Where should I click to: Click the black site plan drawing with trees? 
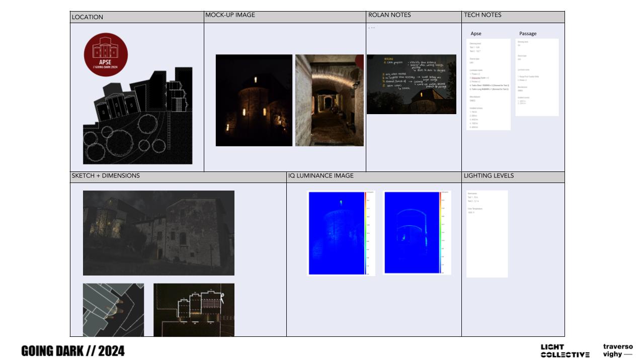(x=137, y=115)
